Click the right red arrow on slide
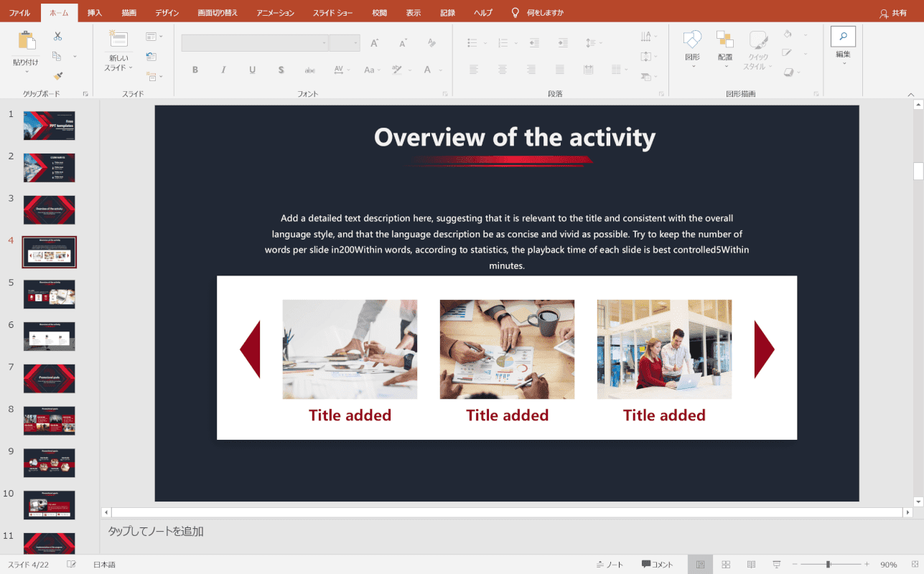This screenshot has width=924, height=574. (x=764, y=349)
